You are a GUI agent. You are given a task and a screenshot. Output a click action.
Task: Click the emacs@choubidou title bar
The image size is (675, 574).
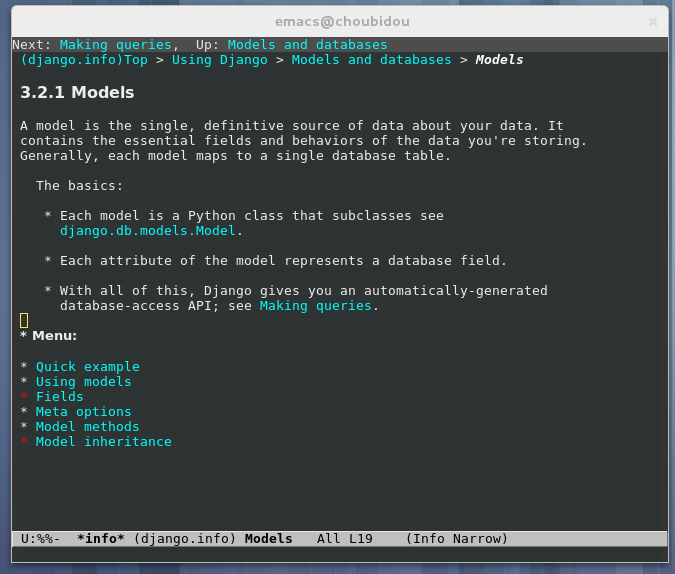pyautogui.click(x=342, y=22)
